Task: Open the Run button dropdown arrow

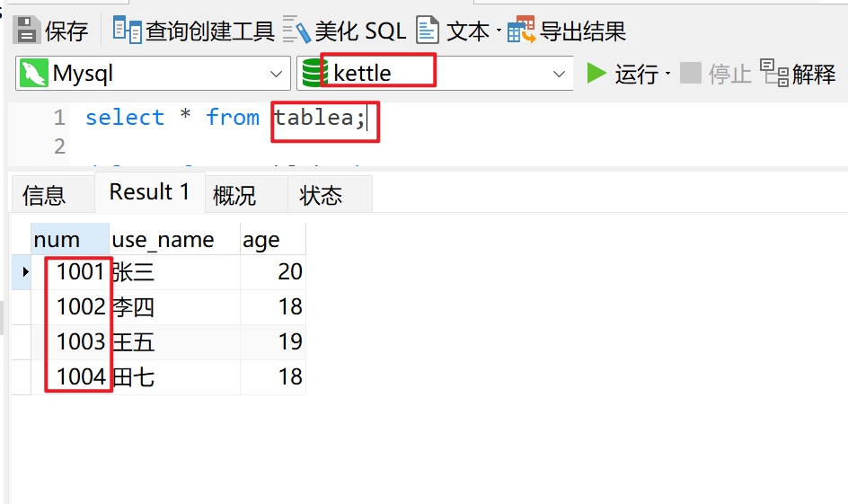Action: pos(668,74)
